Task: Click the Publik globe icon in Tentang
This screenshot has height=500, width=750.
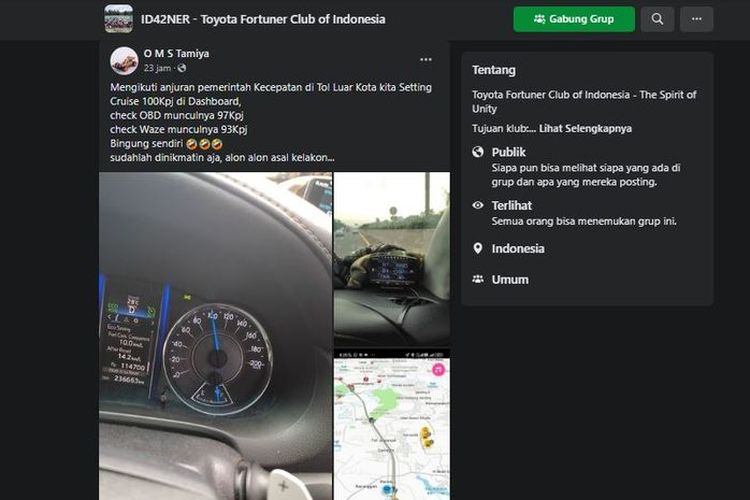Action: tap(478, 152)
